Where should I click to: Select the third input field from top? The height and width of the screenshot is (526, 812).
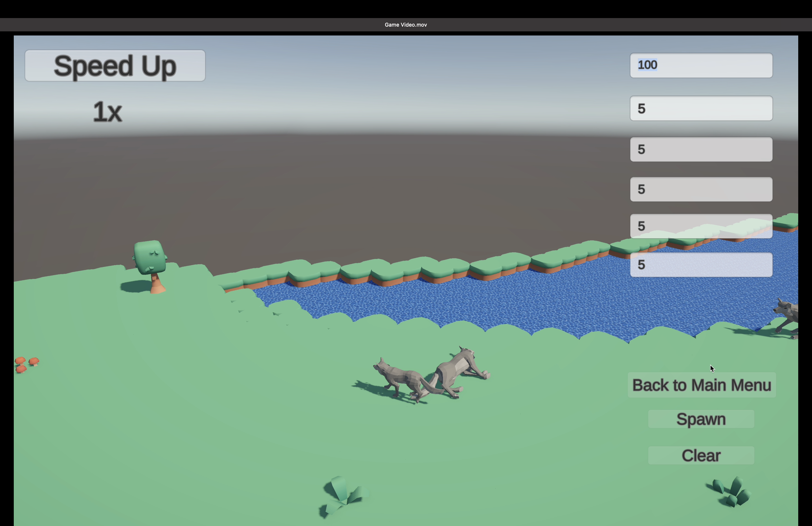[x=701, y=149]
